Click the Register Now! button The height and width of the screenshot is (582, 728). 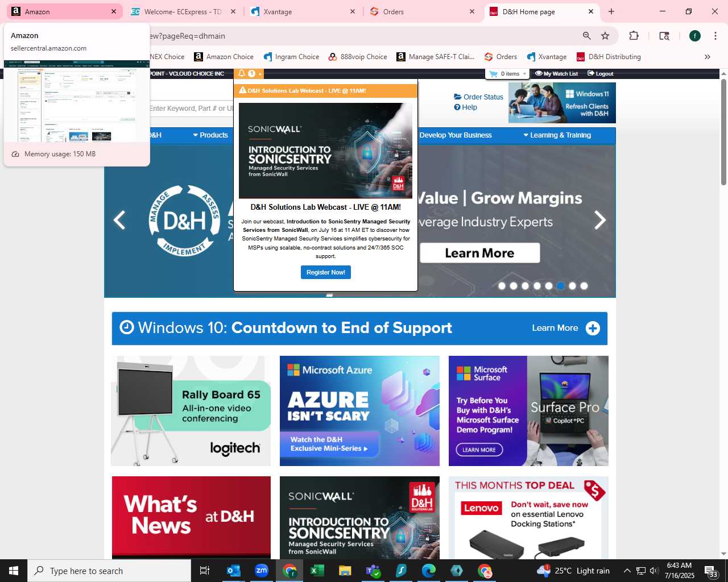[326, 272]
